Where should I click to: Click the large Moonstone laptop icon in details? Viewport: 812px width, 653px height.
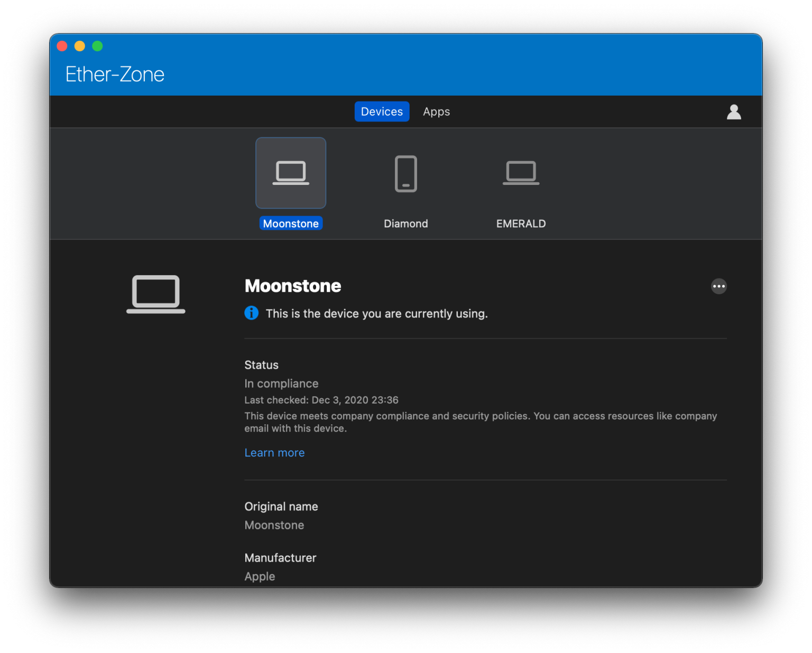155,294
